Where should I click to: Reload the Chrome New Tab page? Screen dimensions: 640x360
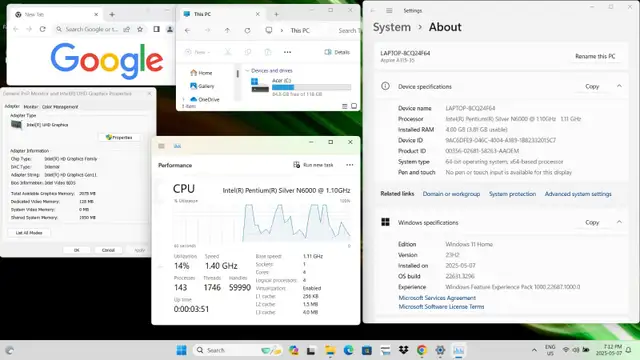coord(42,29)
